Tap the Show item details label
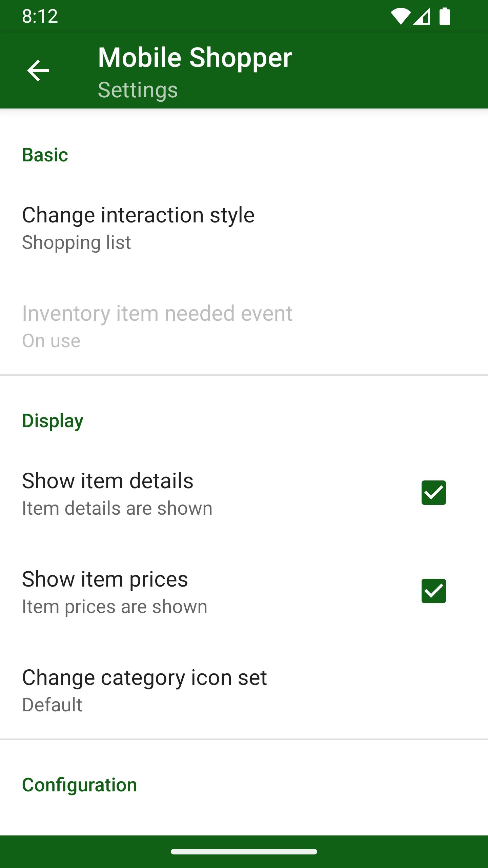Screen dimensions: 488x868 click(108, 481)
